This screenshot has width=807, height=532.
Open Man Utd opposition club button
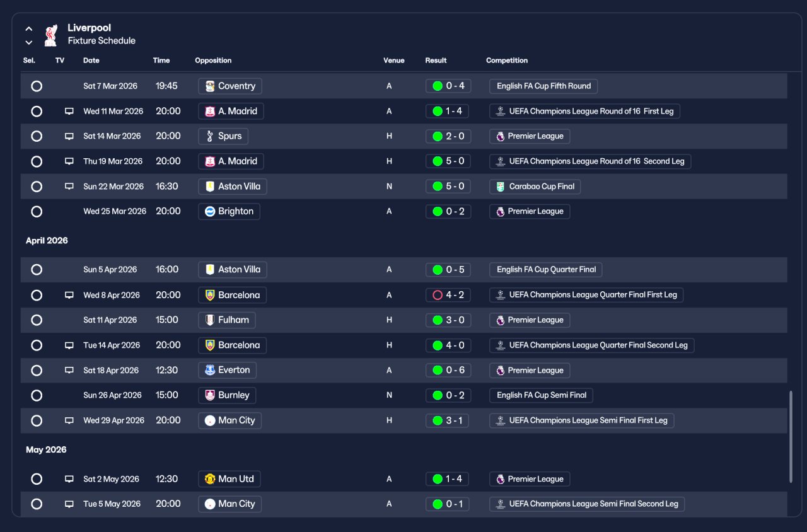[229, 479]
